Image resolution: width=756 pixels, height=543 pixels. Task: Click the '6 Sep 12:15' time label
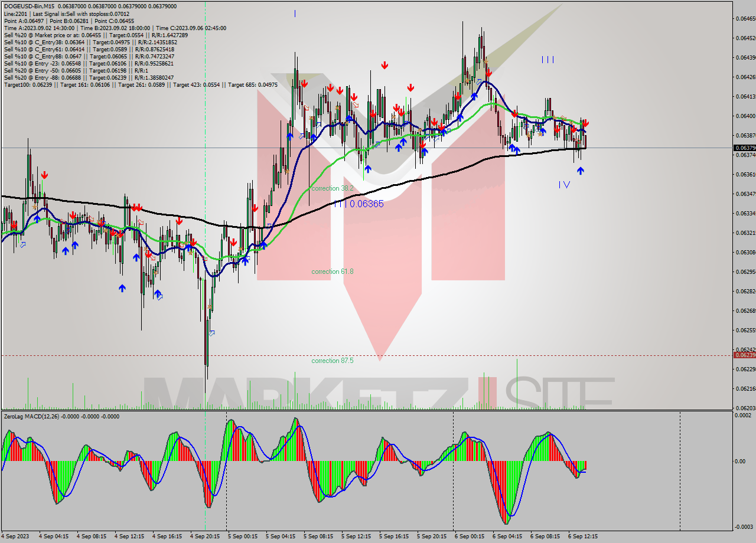tap(583, 537)
